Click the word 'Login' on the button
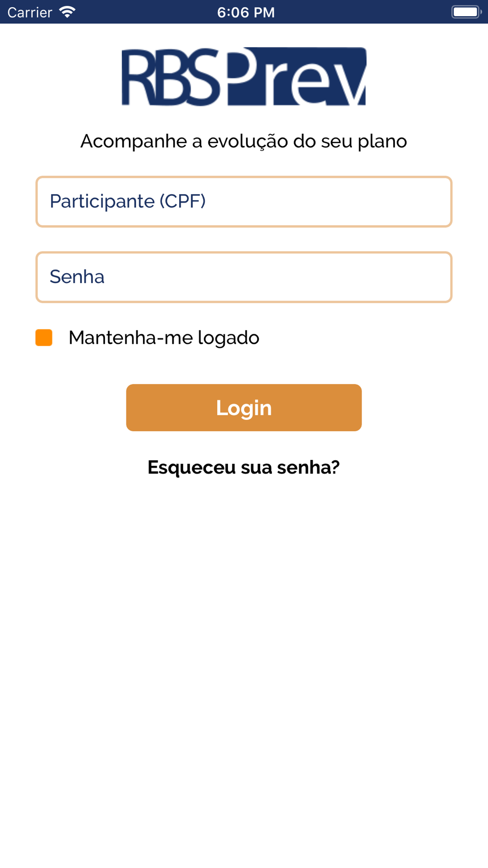Screen dimensions: 488x868 244,408
